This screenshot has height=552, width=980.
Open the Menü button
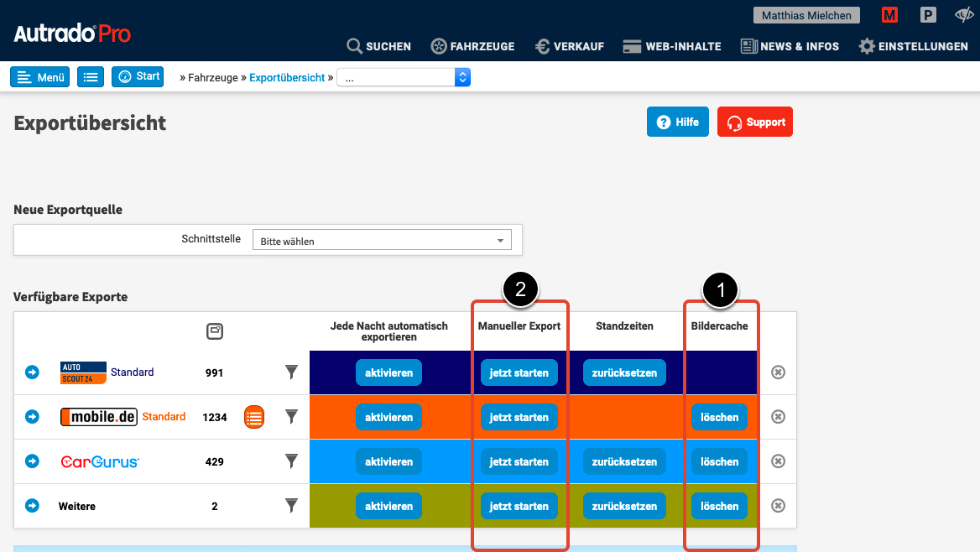(40, 77)
